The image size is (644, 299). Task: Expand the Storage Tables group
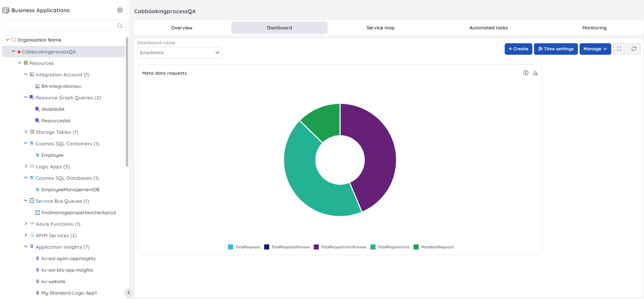click(26, 132)
